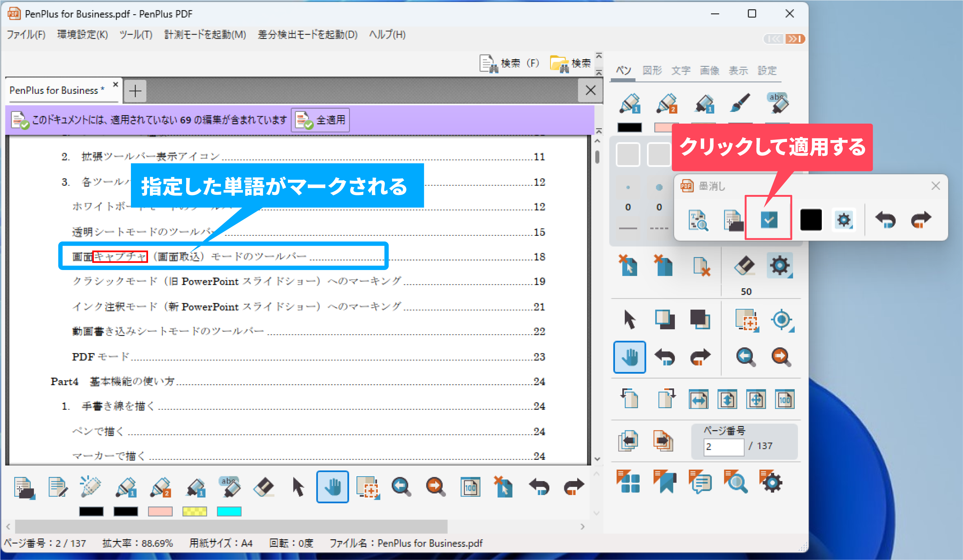Close the PenPlus for Business tab
This screenshot has width=963, height=560.
pyautogui.click(x=115, y=84)
